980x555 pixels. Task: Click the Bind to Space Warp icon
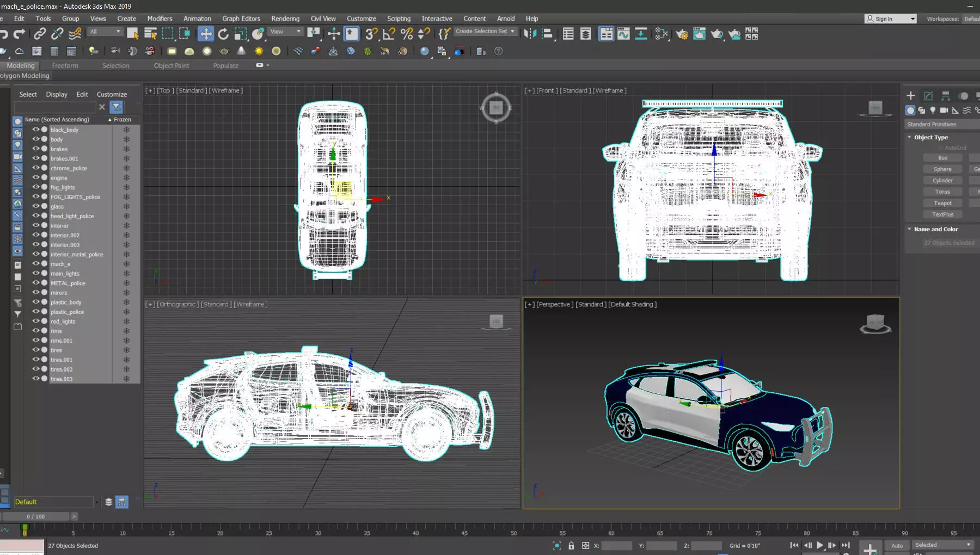pos(75,34)
